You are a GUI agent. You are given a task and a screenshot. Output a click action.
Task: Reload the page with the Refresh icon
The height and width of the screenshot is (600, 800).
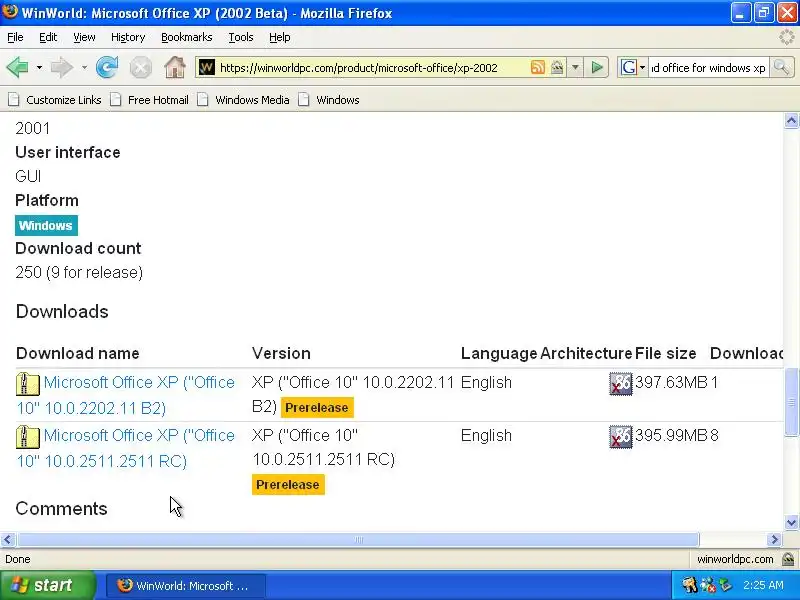pos(107,67)
